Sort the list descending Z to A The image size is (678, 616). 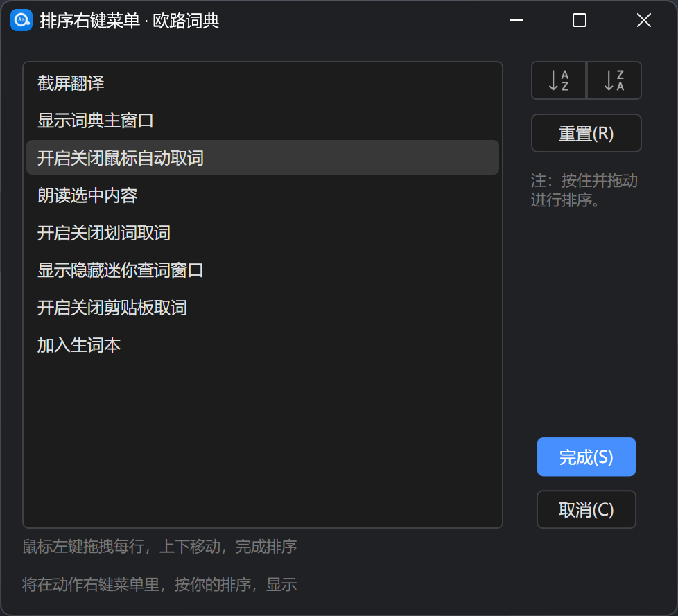[x=614, y=80]
